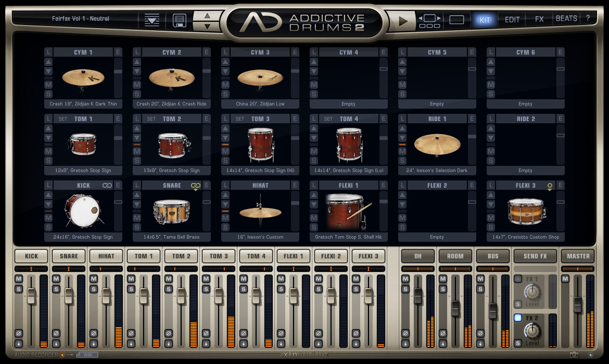Solo the CYM 2 kit slot
The height and width of the screenshot is (364, 609).
[x=137, y=94]
